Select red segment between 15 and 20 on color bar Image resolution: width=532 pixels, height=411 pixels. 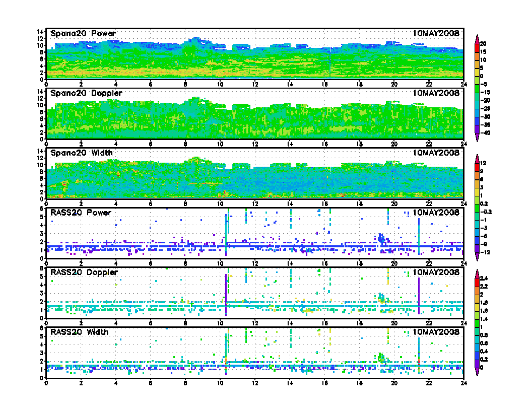[477, 48]
